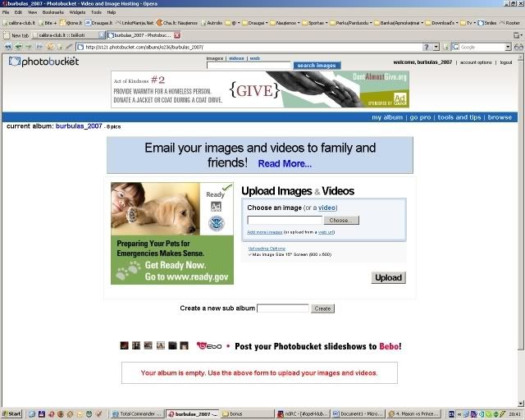Screen dimensions: 525x420
Task: Click the Upload button
Action: [x=388, y=277]
